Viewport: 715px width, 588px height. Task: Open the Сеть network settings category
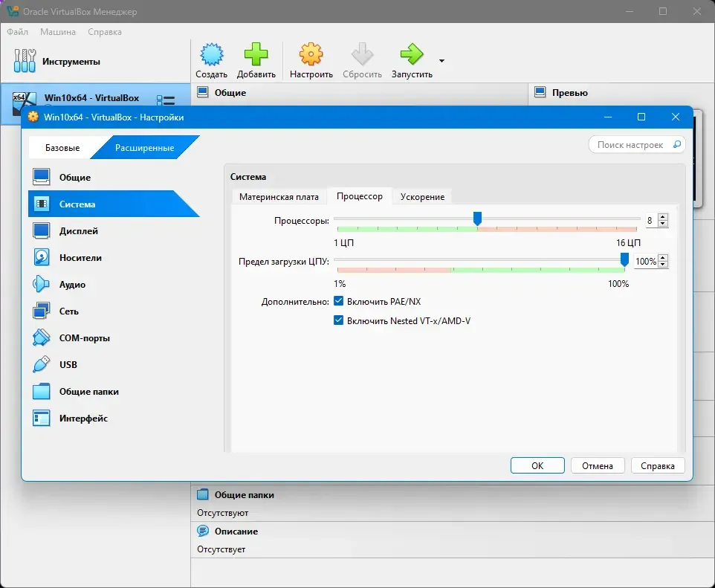(x=114, y=311)
